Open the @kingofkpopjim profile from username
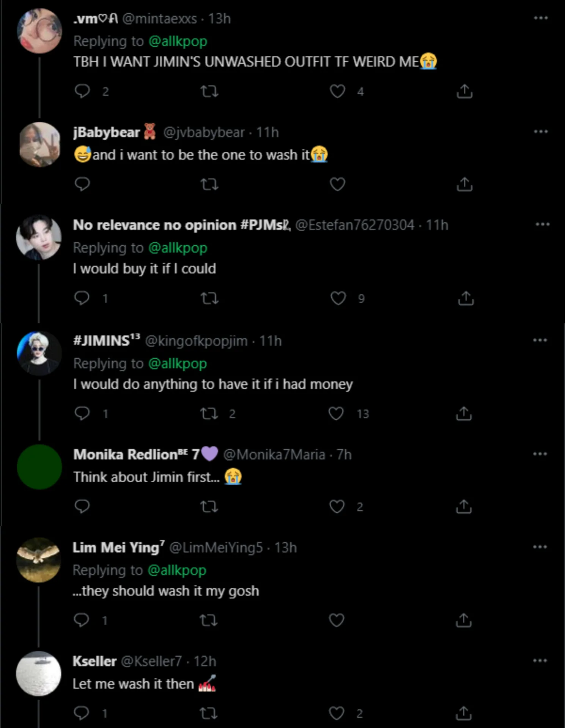565x728 pixels. tap(196, 341)
